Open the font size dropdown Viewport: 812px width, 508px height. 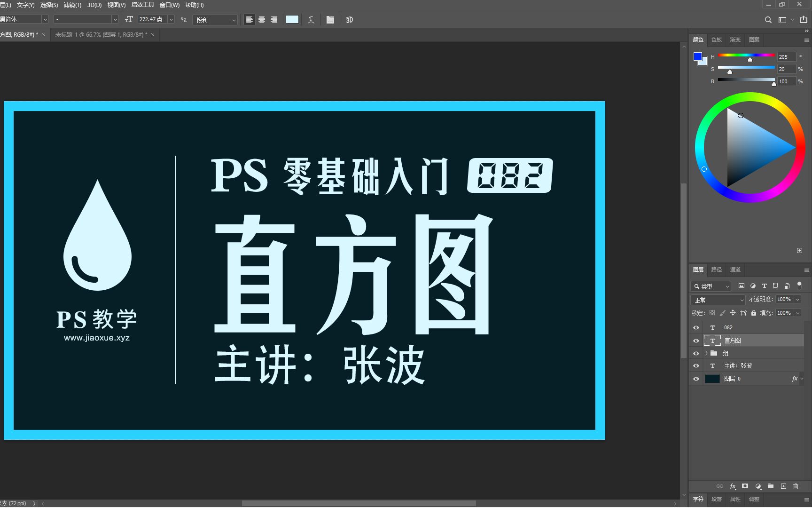[171, 19]
